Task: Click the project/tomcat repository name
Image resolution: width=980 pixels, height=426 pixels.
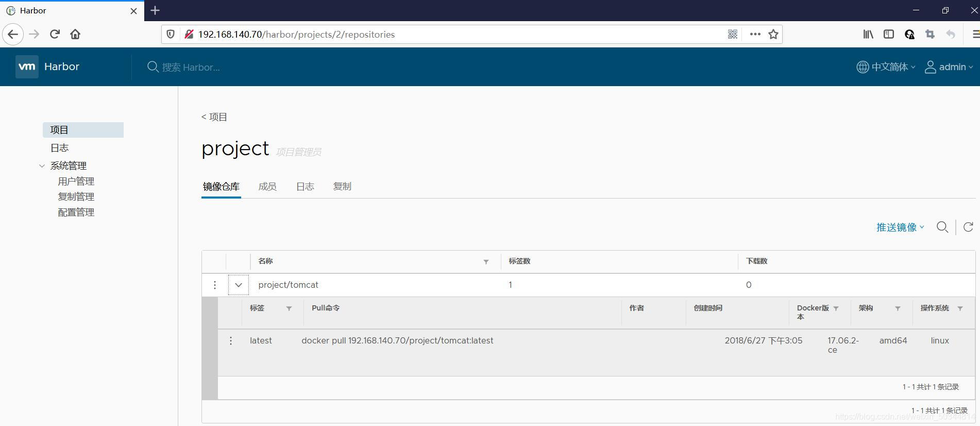Action: point(288,285)
